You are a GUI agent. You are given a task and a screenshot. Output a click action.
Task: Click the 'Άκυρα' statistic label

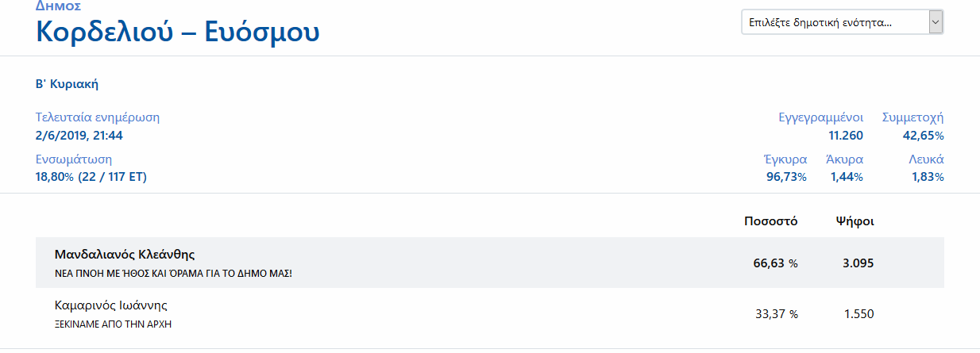(844, 159)
